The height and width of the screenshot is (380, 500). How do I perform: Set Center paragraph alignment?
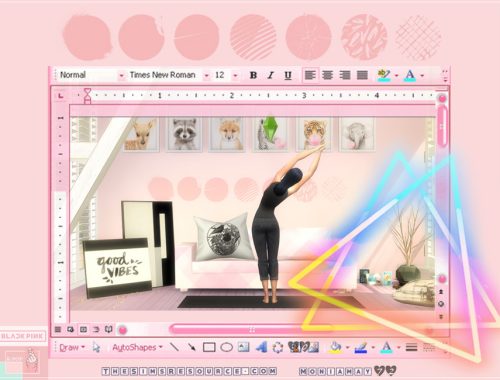point(327,75)
